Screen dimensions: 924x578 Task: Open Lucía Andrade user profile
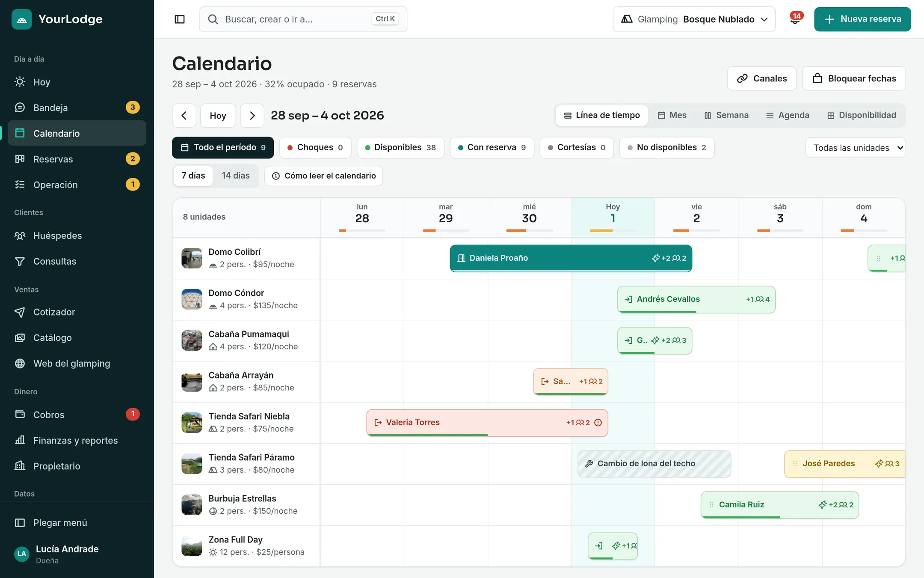tap(77, 554)
